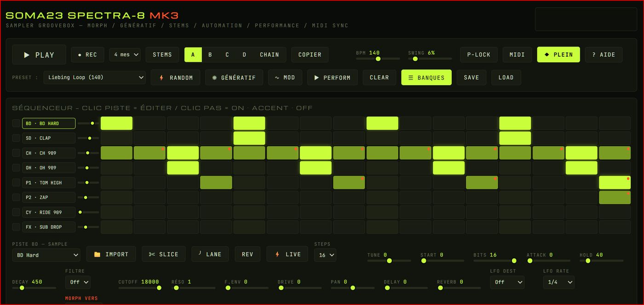Image resolution: width=644 pixels, height=305 pixels.
Task: Select the SD · CLAP track
Action: [x=49, y=138]
